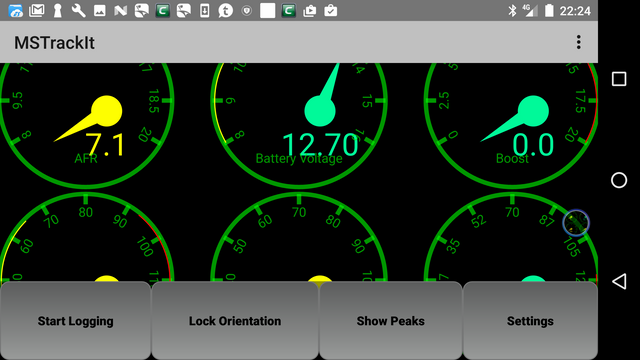Click the Show Peaks button
This screenshot has width=640, height=360.
(391, 321)
